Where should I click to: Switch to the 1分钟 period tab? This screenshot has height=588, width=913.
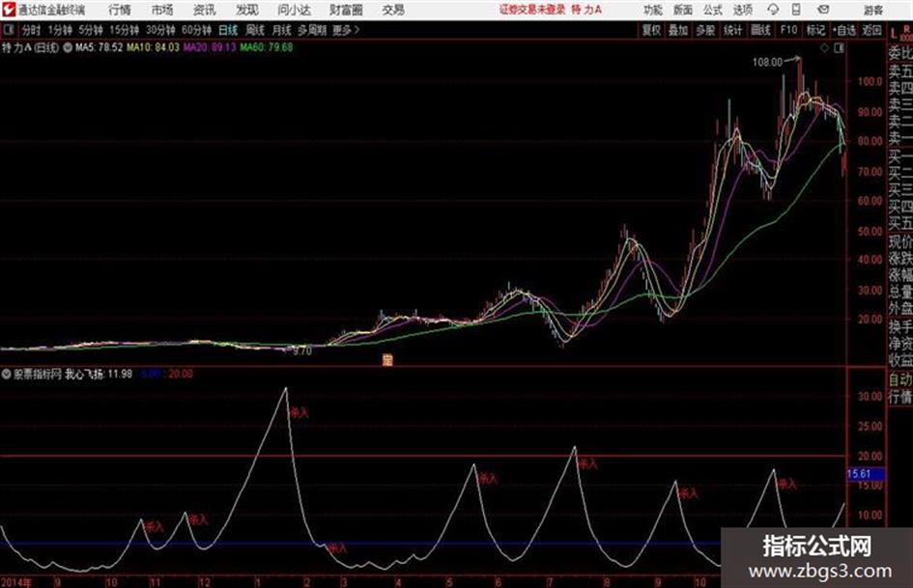[60, 30]
